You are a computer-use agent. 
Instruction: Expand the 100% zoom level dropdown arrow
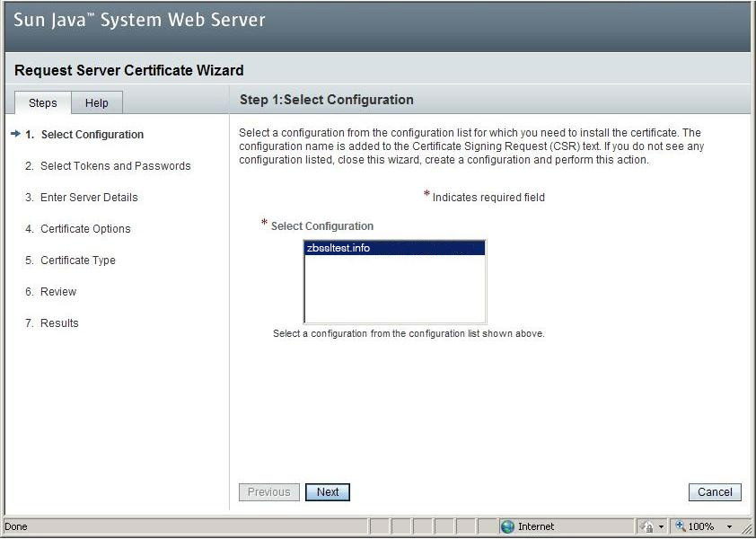(729, 526)
